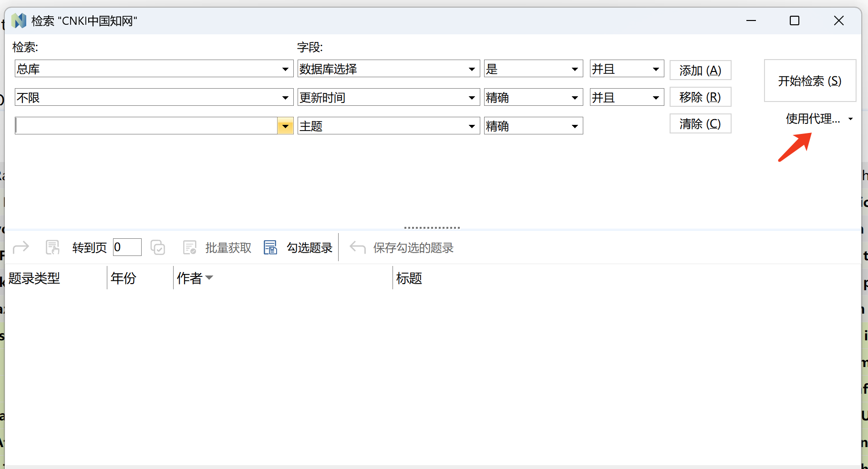868x469 pixels.
Task: Click the 勾选题录 icon
Action: [x=270, y=247]
